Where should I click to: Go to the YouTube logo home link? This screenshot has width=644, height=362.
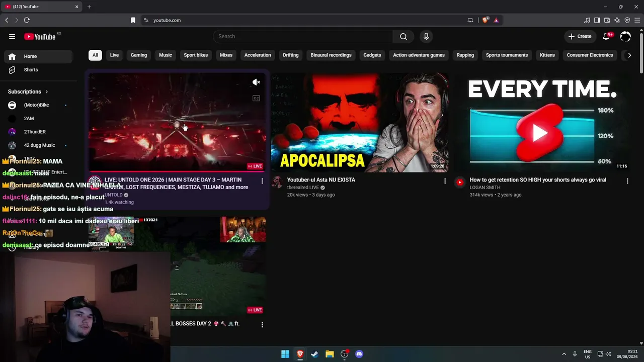[40, 36]
